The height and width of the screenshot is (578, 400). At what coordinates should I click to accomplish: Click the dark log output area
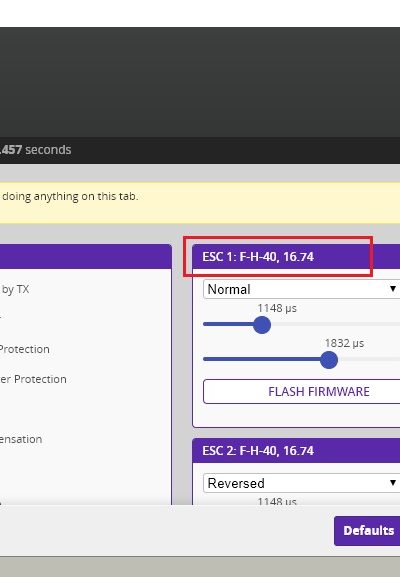[x=200, y=82]
